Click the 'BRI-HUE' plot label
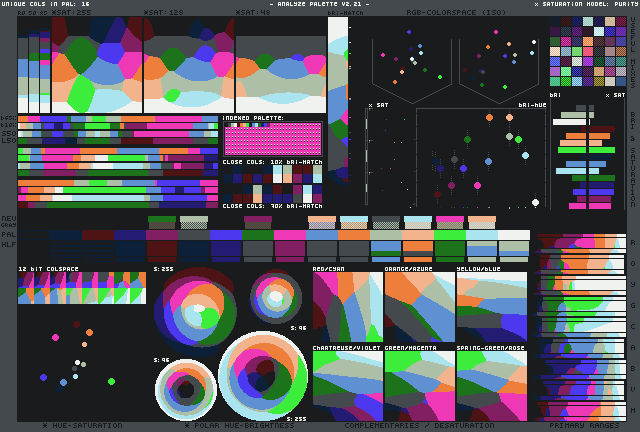 click(x=532, y=105)
